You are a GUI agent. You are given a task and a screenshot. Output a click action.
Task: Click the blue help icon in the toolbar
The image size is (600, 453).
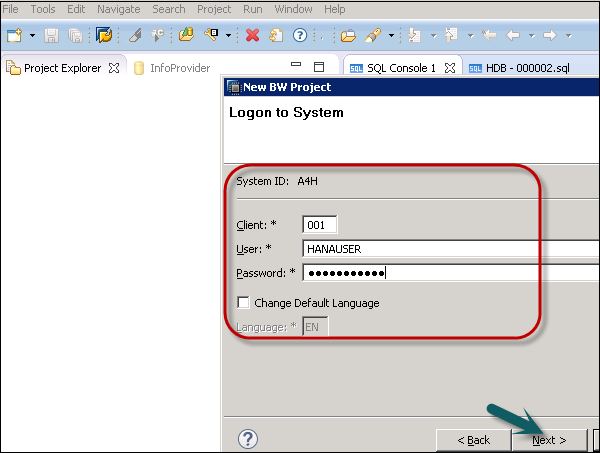coord(299,35)
